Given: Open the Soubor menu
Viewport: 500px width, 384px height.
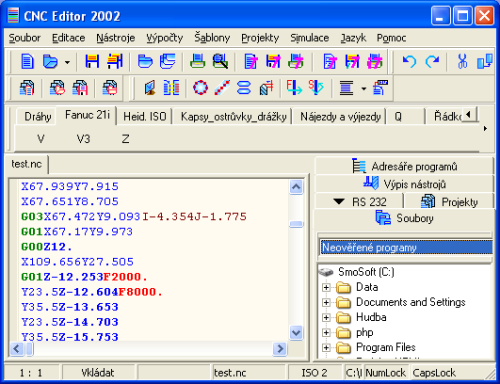Looking at the screenshot, I should pos(25,38).
